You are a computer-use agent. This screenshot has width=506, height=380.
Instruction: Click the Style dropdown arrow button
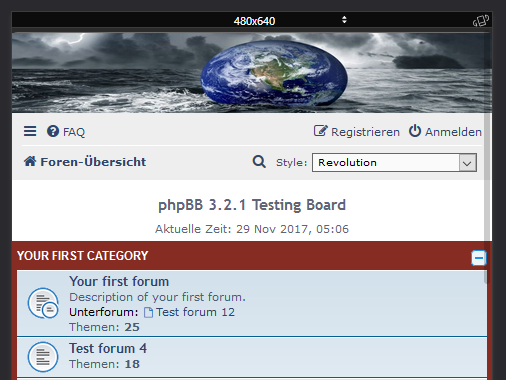click(x=467, y=163)
